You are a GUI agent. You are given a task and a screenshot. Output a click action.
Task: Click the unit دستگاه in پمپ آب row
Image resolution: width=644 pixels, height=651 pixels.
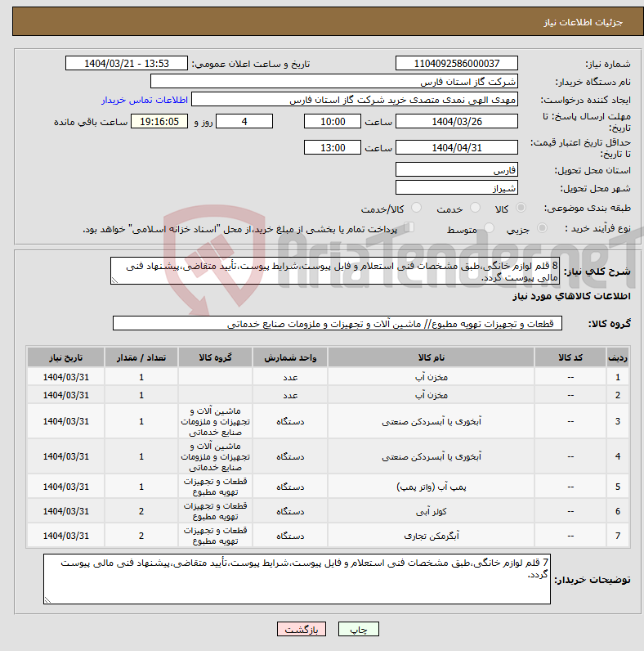pos(290,487)
